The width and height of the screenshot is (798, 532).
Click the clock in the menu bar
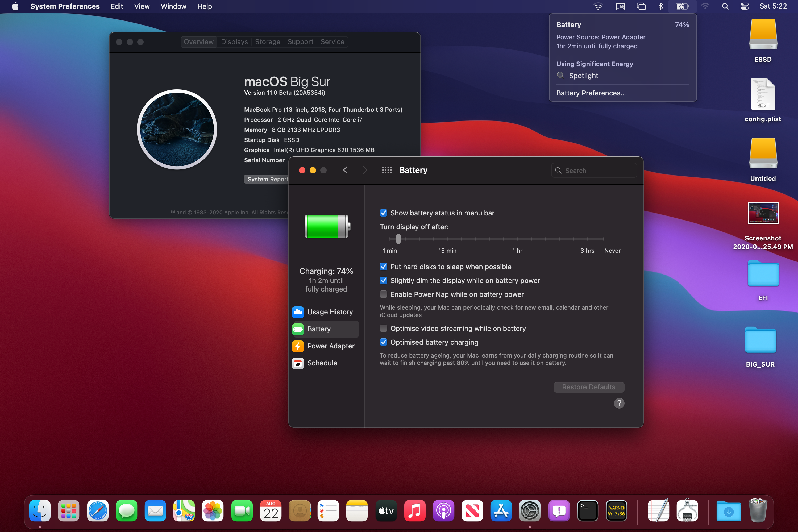(x=773, y=6)
